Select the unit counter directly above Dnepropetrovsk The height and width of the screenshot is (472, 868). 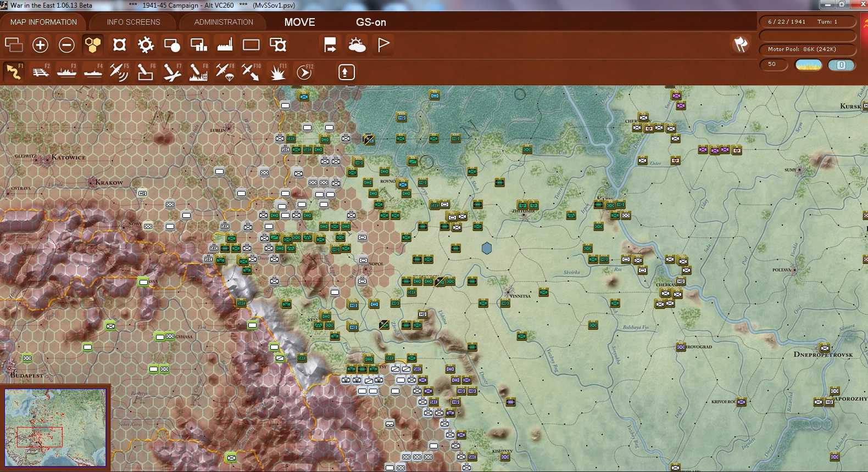(x=825, y=347)
